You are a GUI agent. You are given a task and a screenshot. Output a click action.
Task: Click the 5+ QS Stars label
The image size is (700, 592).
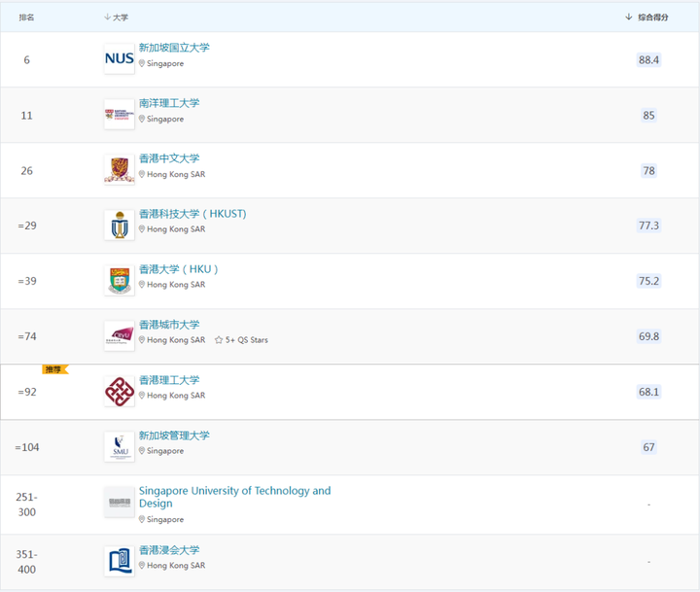click(246, 340)
